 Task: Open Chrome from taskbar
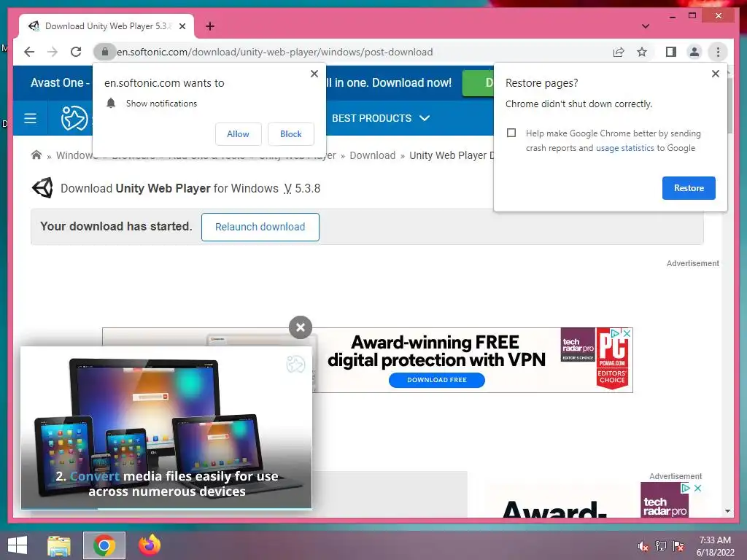(x=104, y=545)
